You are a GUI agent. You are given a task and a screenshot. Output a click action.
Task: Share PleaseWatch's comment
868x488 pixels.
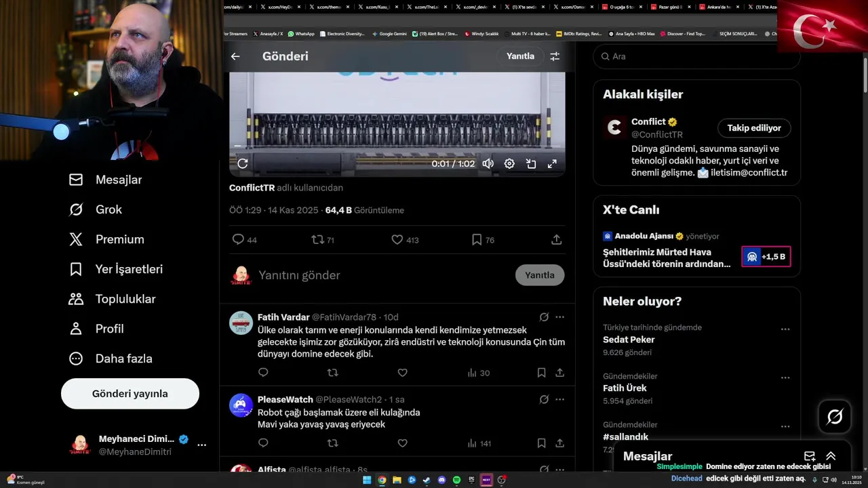pyautogui.click(x=559, y=443)
